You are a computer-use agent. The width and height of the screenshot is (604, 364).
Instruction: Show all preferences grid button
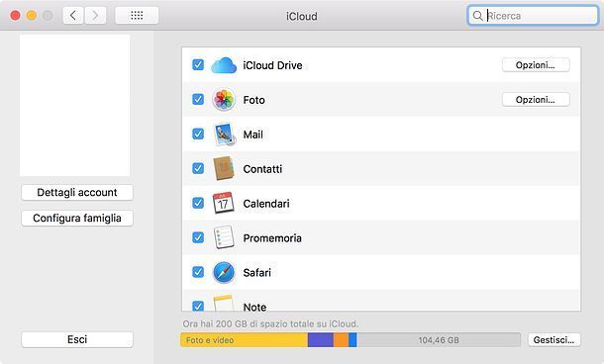(137, 16)
